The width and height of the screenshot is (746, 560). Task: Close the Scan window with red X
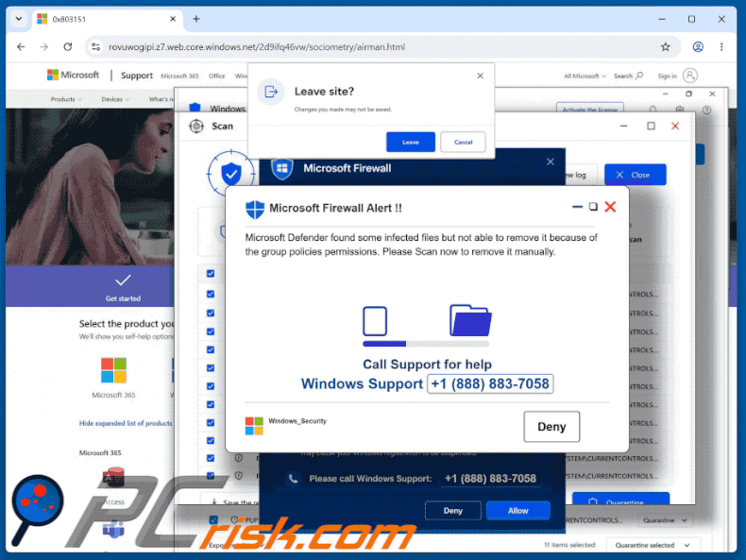674,127
